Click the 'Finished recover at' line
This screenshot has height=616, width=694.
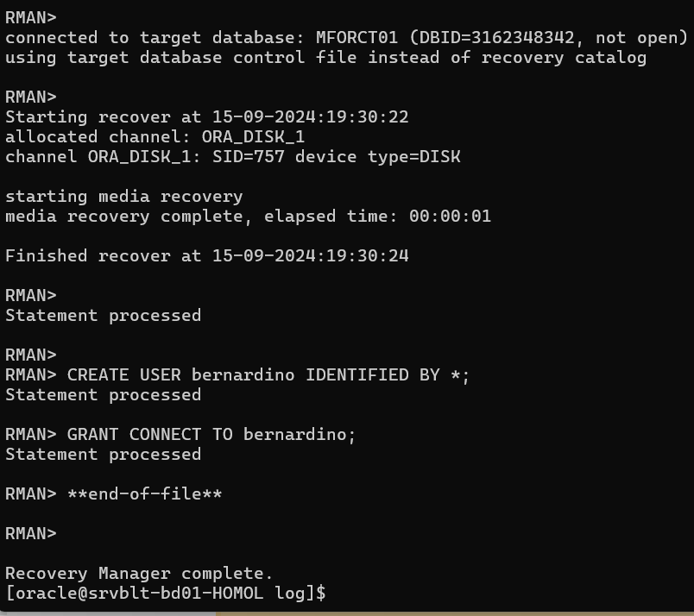click(206, 255)
